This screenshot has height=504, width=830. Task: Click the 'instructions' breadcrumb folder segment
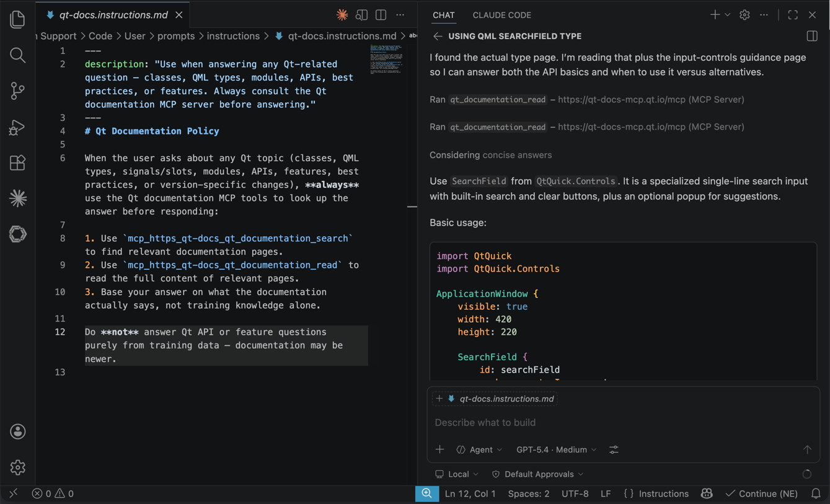(233, 36)
